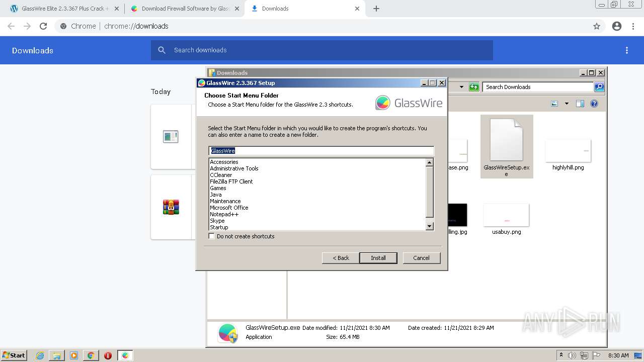
Task: Click the folder list scroll-up arrow
Action: (430, 162)
